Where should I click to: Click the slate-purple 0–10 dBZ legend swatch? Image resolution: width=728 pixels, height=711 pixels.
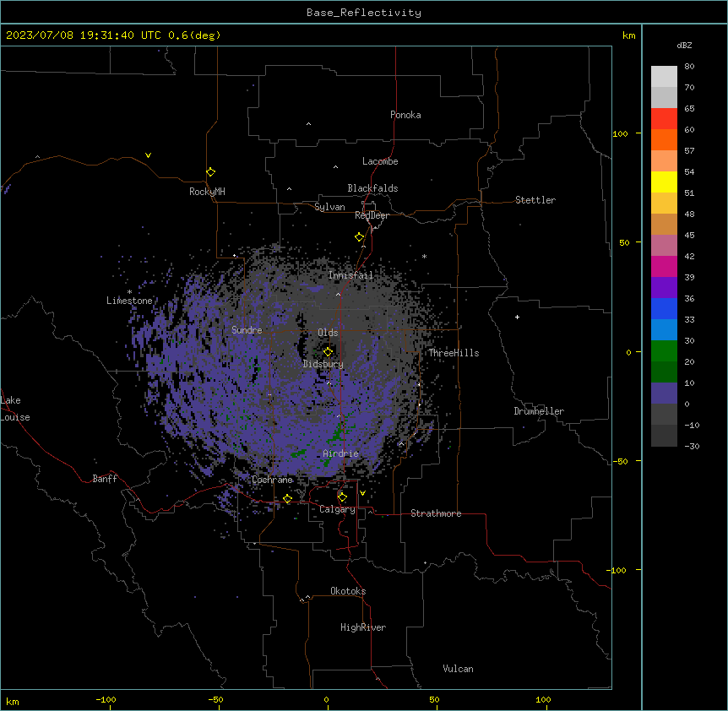point(664,393)
